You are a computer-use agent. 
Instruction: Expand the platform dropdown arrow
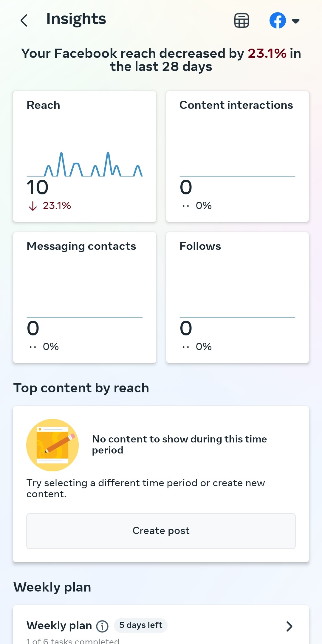(295, 21)
